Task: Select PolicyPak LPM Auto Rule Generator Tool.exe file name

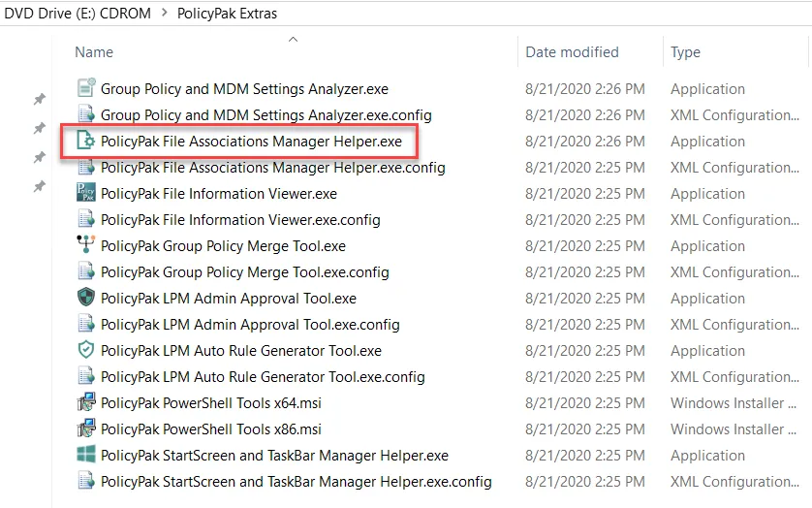Action: click(x=241, y=351)
